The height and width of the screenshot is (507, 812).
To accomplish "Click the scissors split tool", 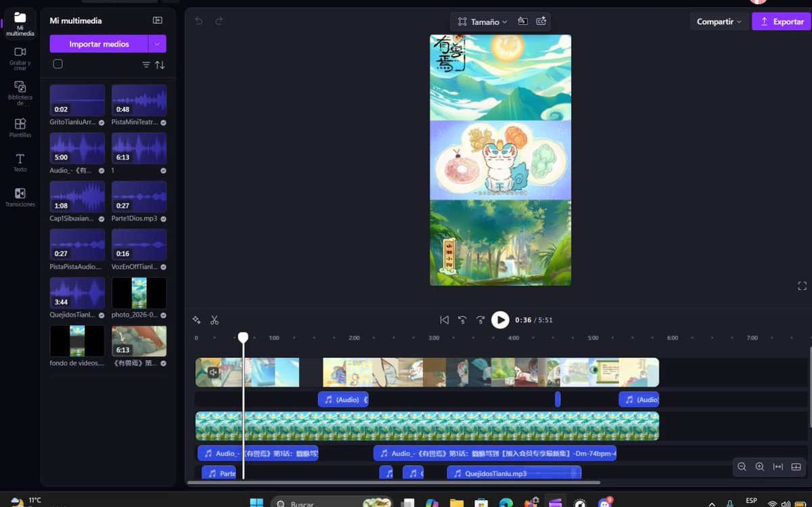I will [x=215, y=319].
